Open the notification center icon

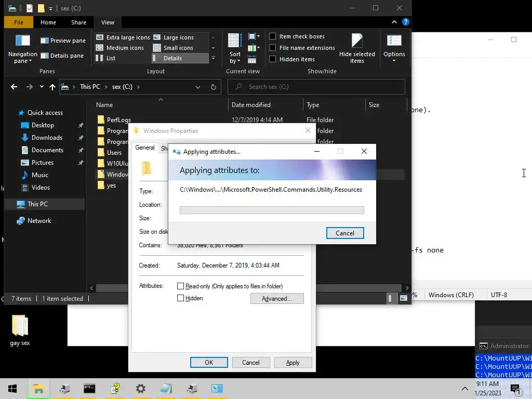tap(516, 389)
